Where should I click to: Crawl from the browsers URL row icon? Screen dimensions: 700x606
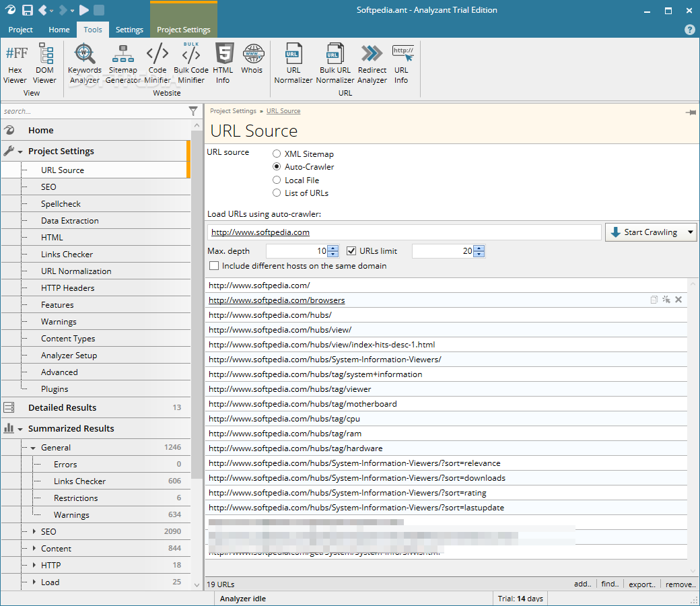point(666,300)
